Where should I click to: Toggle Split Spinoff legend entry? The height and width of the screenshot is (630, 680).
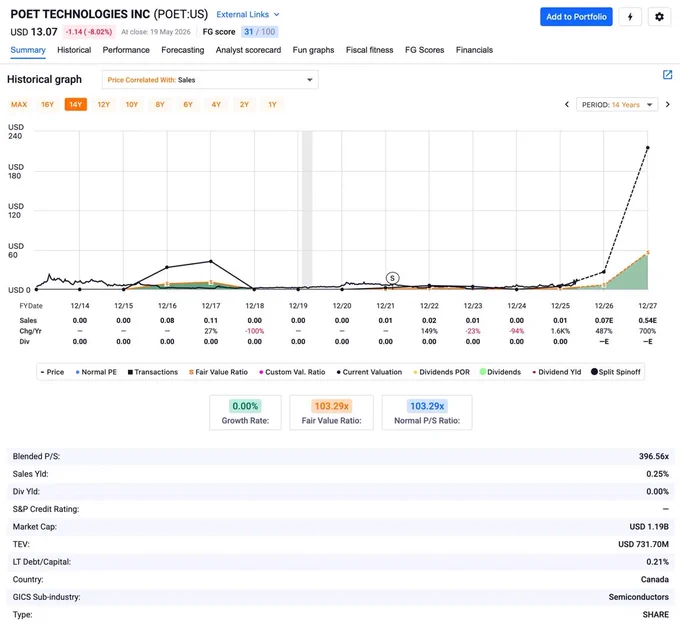(616, 372)
